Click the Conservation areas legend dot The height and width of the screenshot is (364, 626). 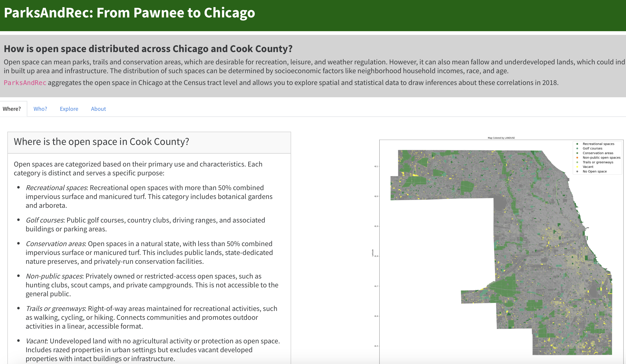pyautogui.click(x=577, y=153)
